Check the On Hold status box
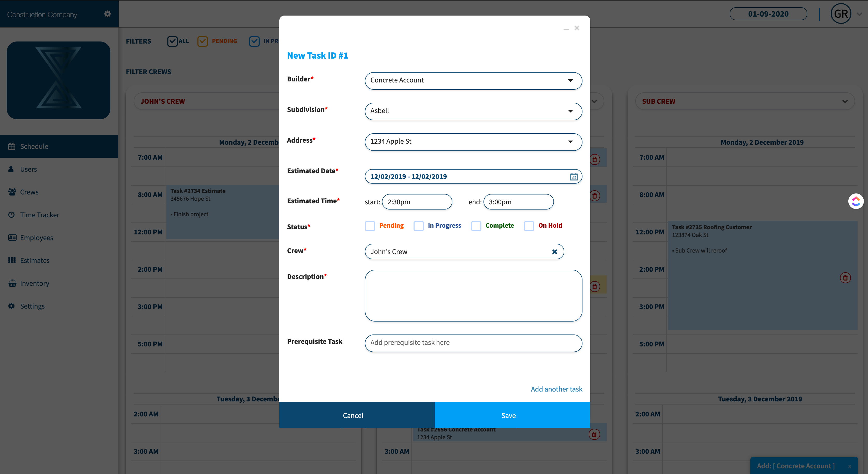This screenshot has width=868, height=474. click(x=529, y=226)
